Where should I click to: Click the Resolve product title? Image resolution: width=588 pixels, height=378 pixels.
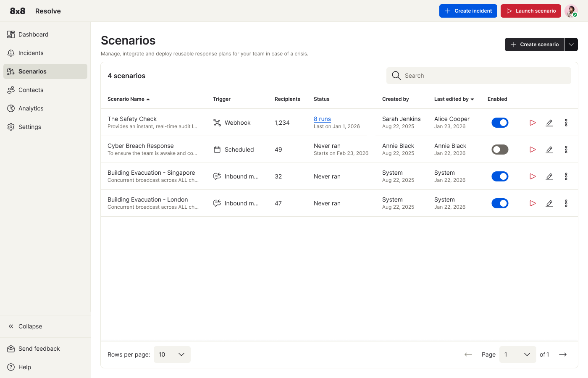(x=48, y=11)
